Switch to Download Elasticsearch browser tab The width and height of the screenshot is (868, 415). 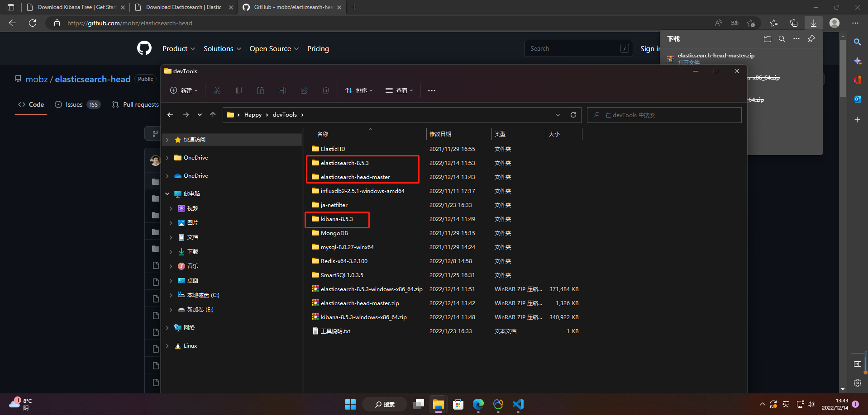point(184,7)
